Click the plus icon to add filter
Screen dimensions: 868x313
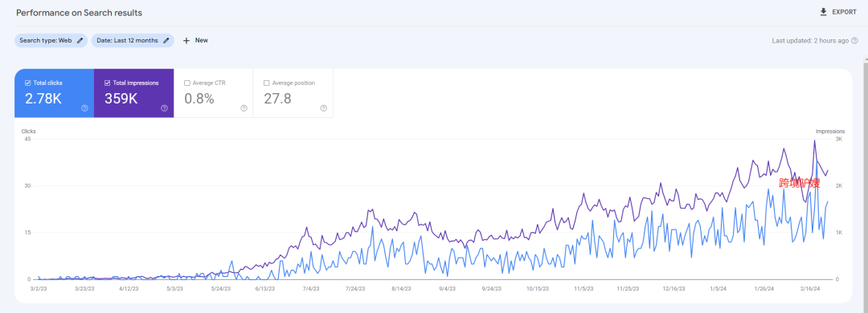(186, 40)
